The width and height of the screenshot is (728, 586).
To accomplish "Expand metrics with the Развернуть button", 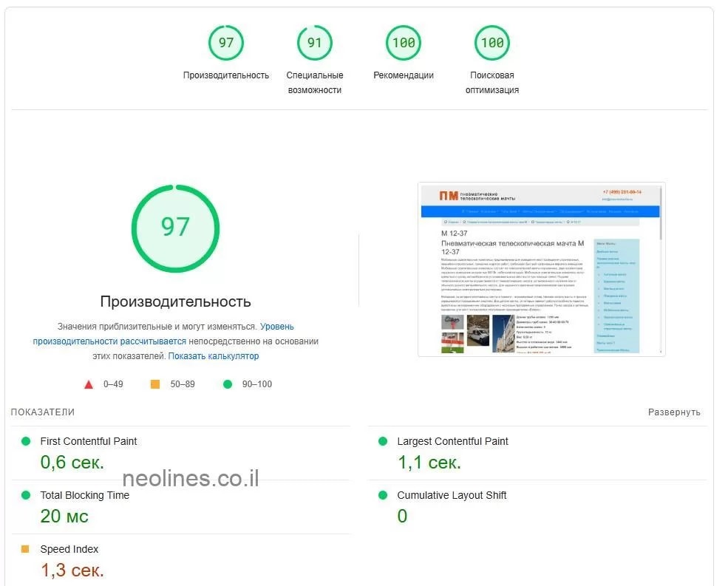I will click(x=674, y=412).
